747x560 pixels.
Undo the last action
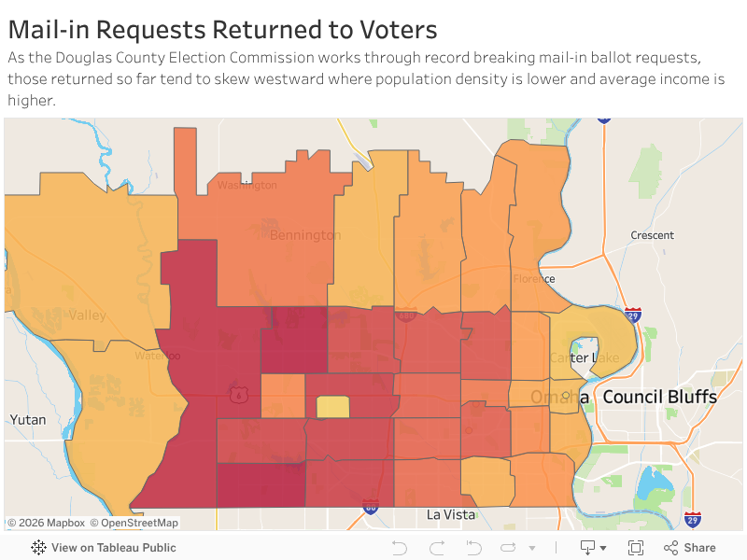400,548
